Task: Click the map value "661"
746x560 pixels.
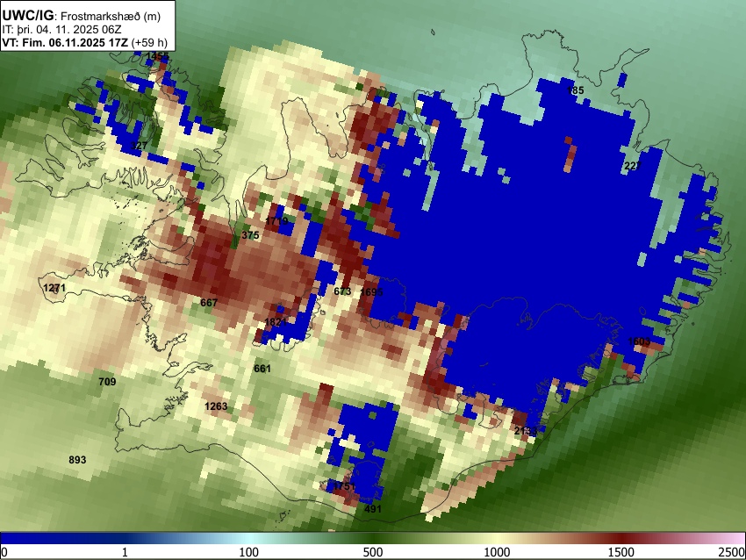Action: click(262, 369)
